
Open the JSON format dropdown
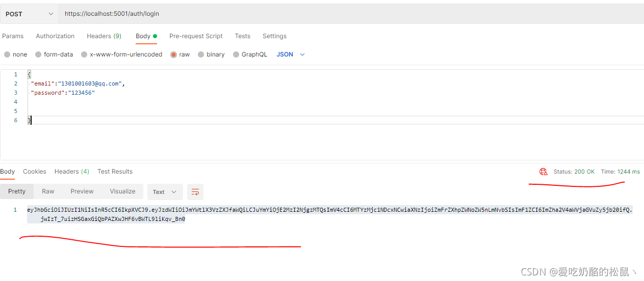pos(291,54)
